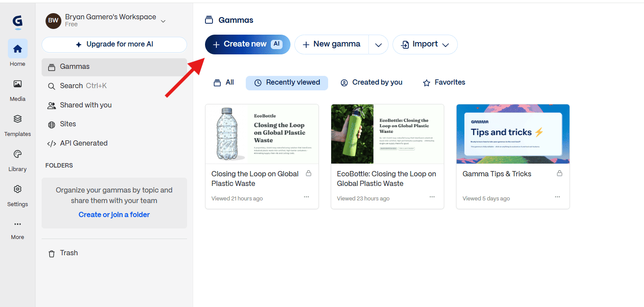Screen dimensions: 644x307
Task: Open the Import dropdown
Action: pos(425,44)
